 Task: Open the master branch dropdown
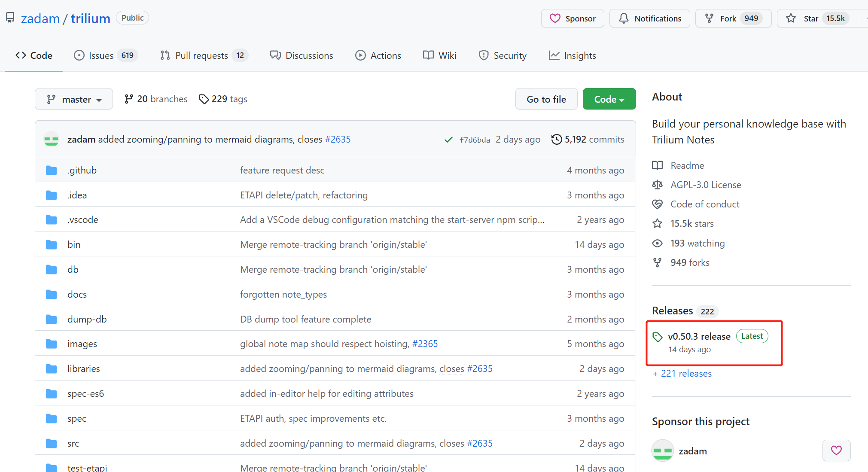[x=74, y=99]
